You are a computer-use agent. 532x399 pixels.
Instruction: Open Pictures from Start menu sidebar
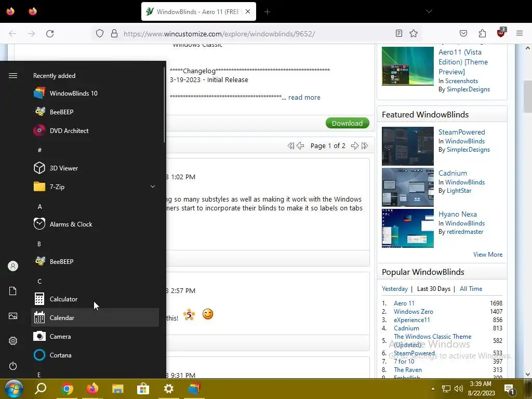point(13,316)
